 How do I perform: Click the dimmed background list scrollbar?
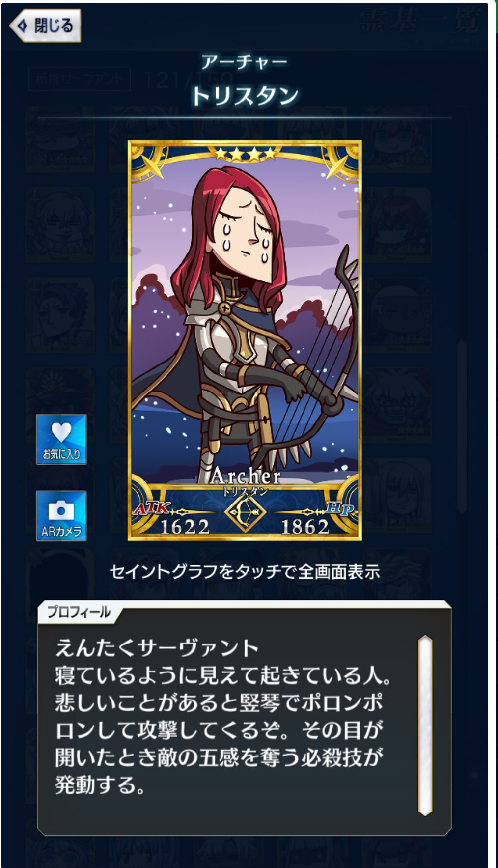[461, 426]
